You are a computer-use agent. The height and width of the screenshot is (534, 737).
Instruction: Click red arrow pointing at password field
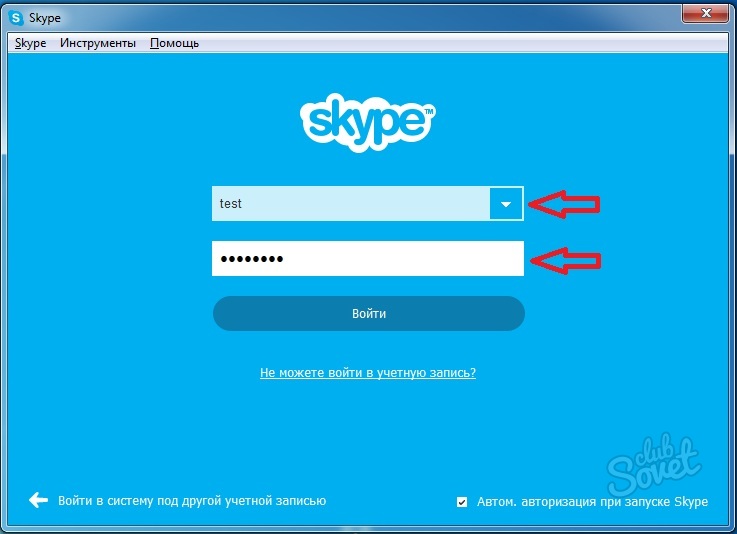[565, 260]
